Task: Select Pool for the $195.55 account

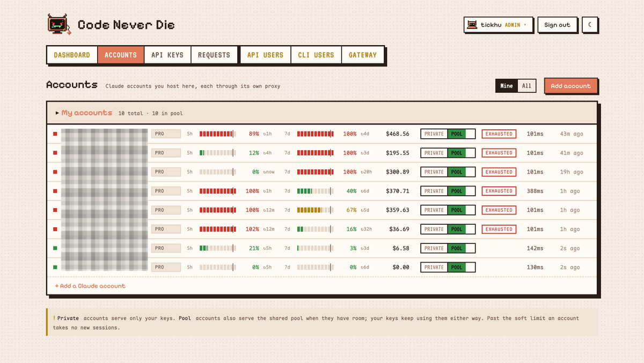Action: [x=457, y=153]
